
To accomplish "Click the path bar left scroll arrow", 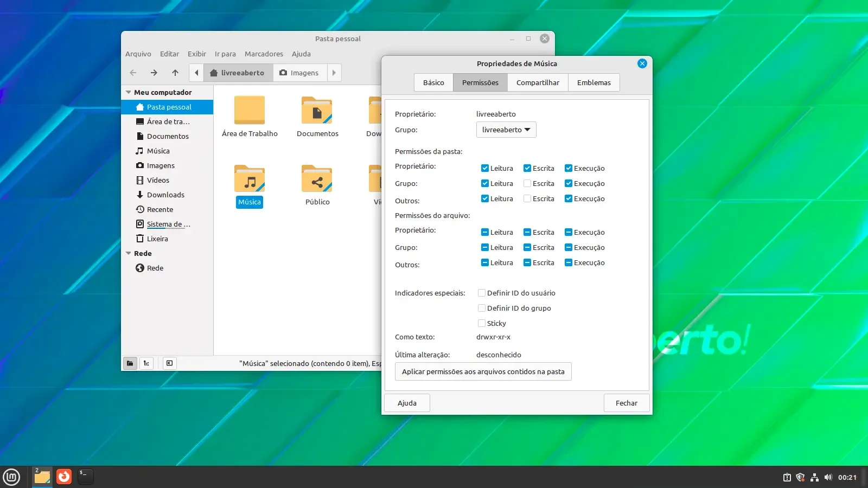I will click(196, 73).
